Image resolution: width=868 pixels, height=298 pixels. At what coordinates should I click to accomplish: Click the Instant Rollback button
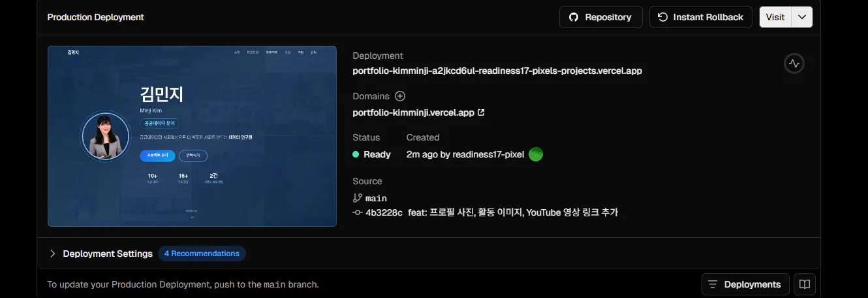pyautogui.click(x=701, y=17)
